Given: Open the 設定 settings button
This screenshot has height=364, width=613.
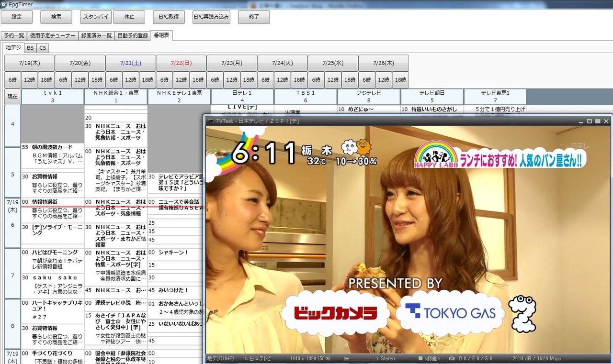Looking at the screenshot, I should click(x=17, y=17).
